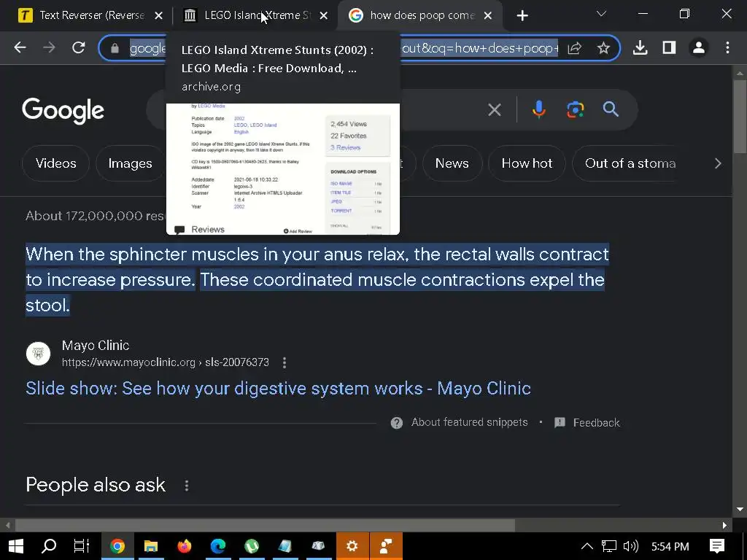
Task: Open uTorrent from the taskbar
Action: pyautogui.click(x=252, y=546)
